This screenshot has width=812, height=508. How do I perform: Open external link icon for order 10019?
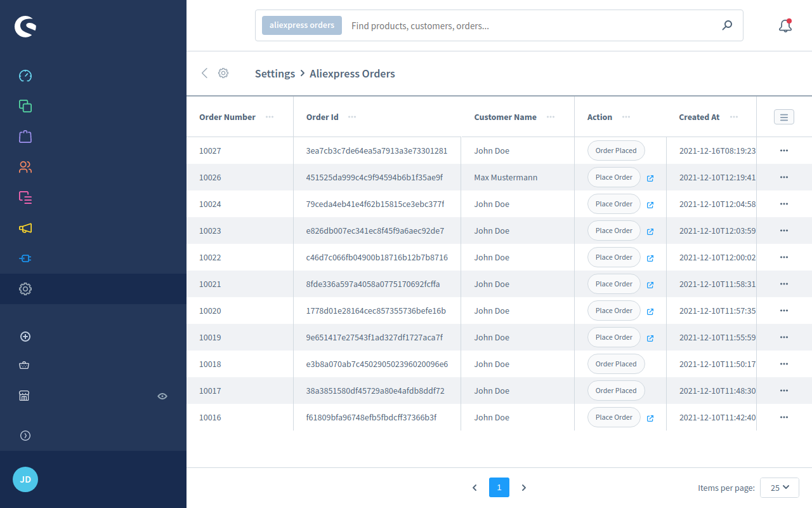(650, 338)
